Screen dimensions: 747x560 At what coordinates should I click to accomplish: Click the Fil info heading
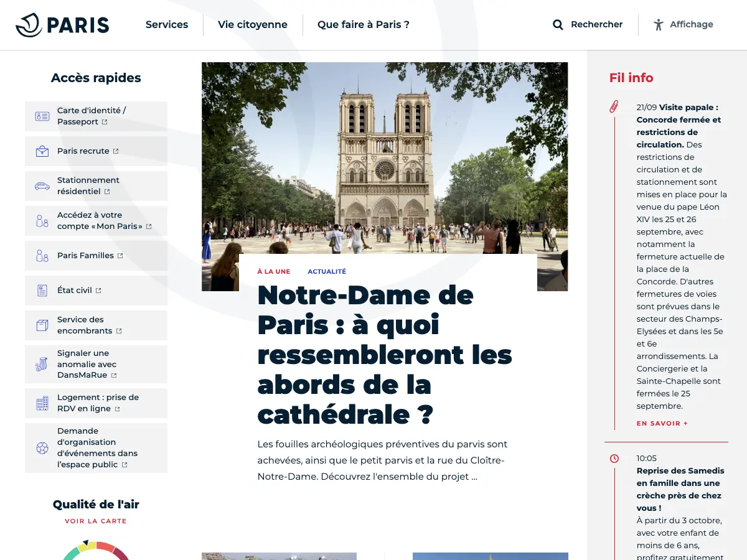[x=631, y=78]
